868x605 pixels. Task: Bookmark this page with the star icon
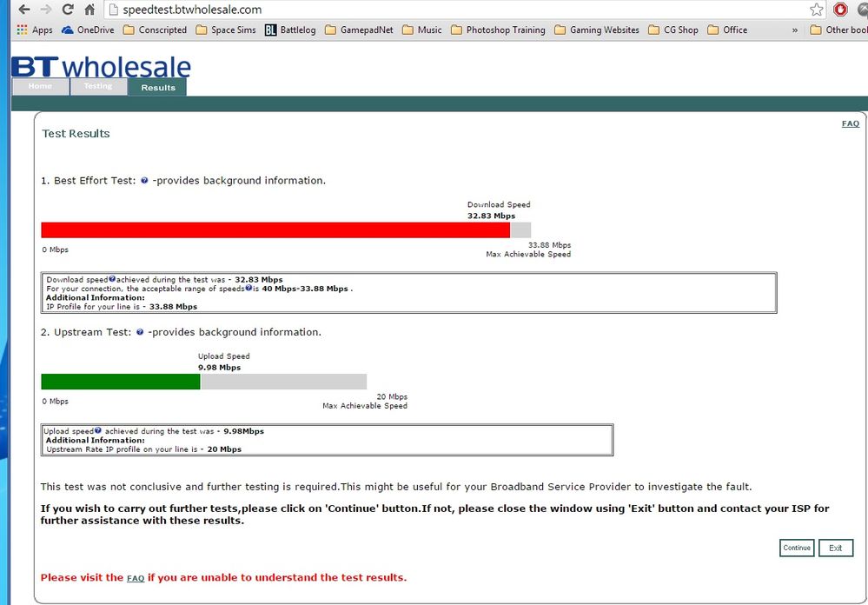817,10
